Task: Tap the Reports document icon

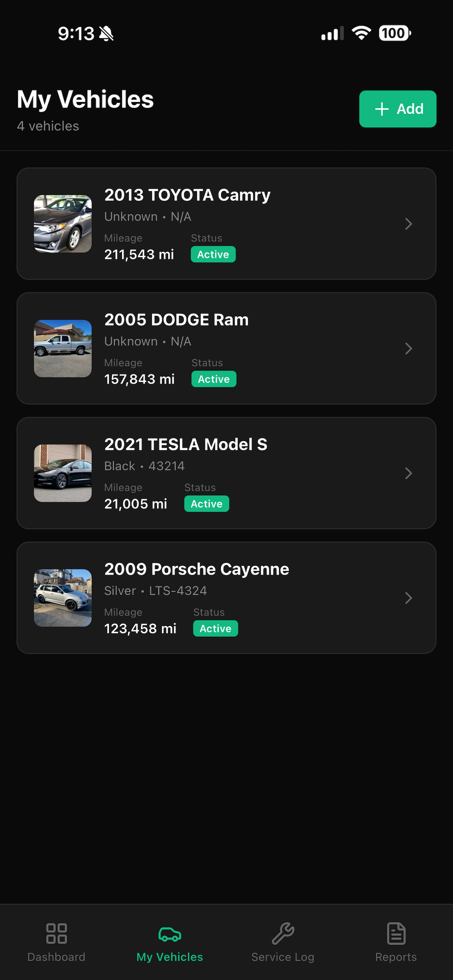Action: point(396,933)
